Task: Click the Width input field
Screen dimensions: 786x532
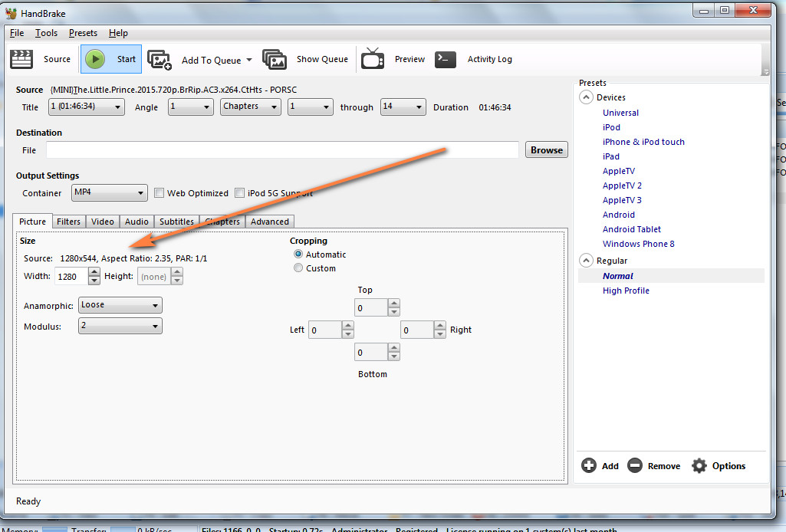Action: click(x=71, y=277)
